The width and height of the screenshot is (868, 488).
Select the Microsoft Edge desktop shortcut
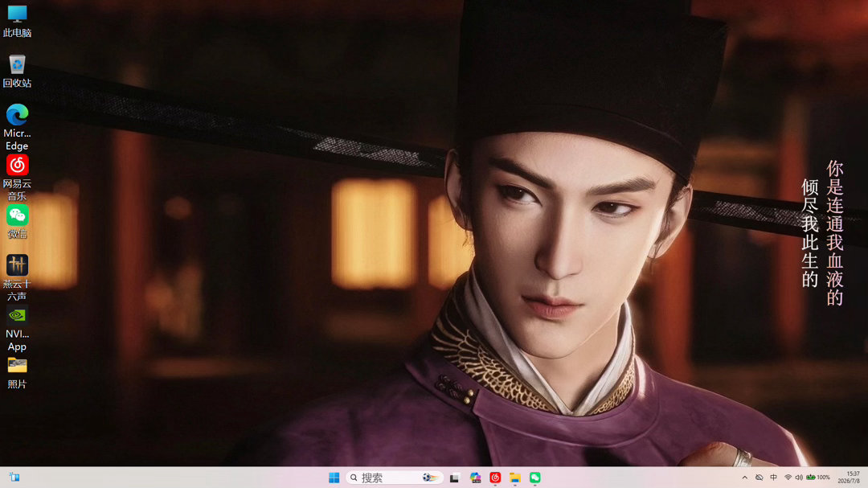17,127
